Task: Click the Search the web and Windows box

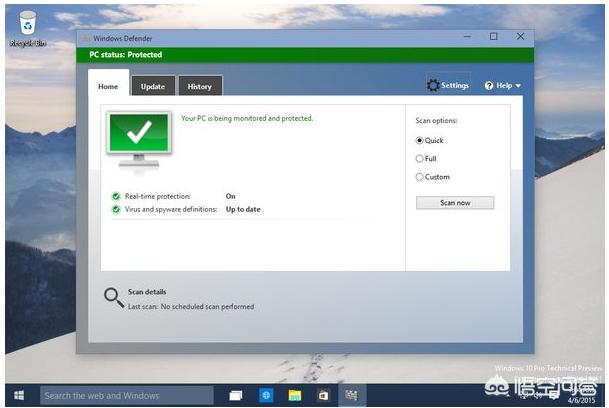Action: (x=127, y=396)
